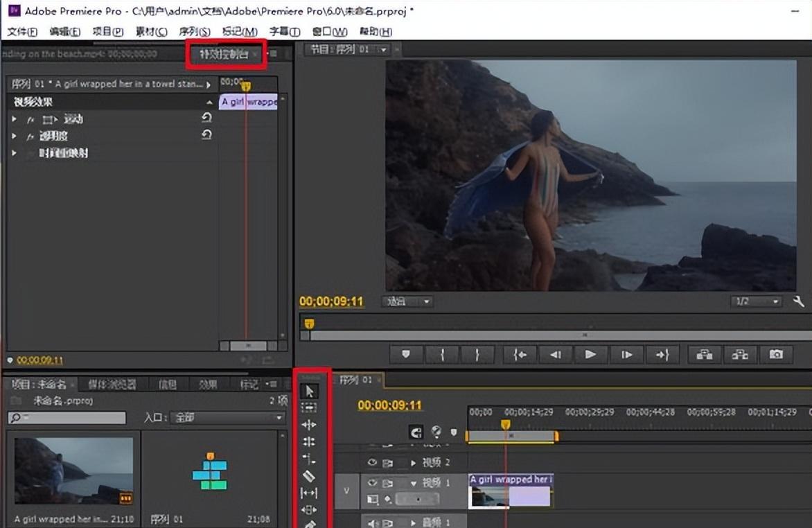Click Mark In button in Program monitor
The width and height of the screenshot is (812, 528).
point(442,354)
